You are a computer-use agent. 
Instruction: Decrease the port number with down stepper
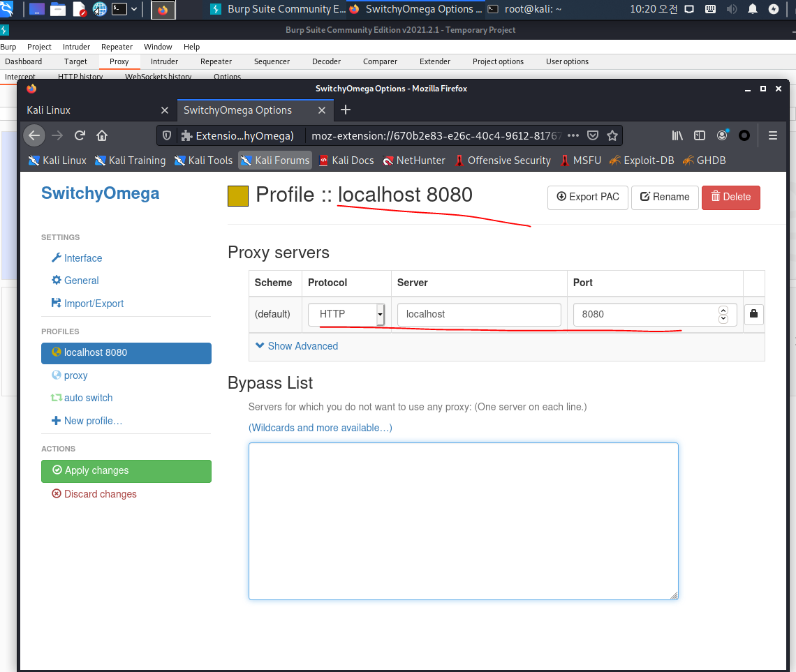coord(723,318)
